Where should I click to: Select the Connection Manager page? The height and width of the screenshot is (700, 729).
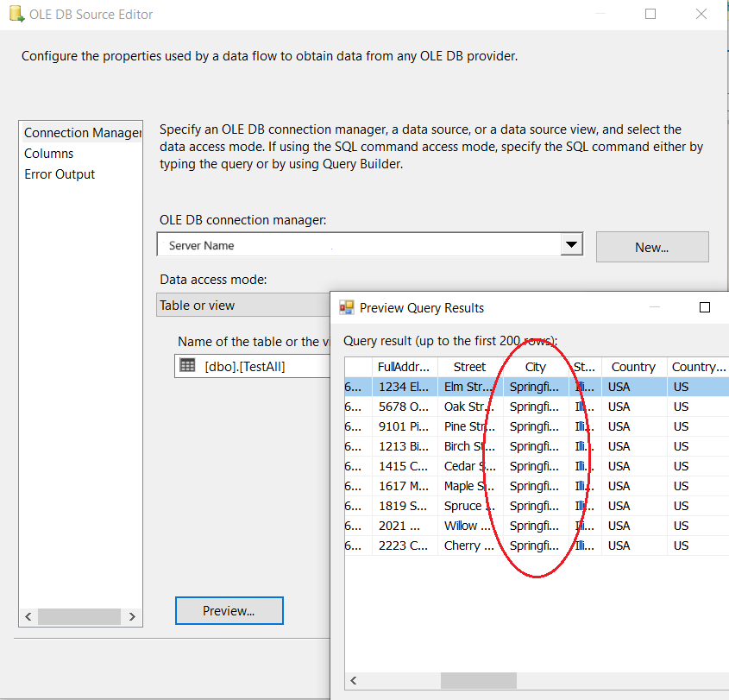[x=82, y=133]
